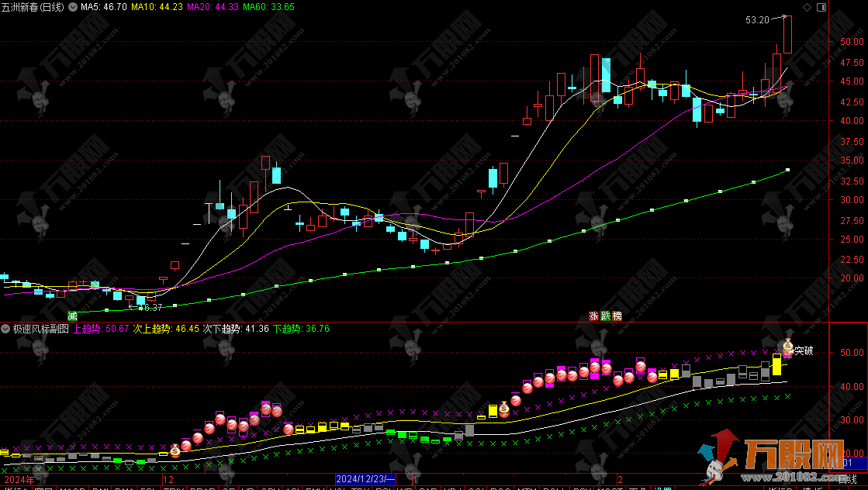This screenshot has height=490, width=868.
Task: Toggle the side panel icon at top right
Action: (x=821, y=7)
